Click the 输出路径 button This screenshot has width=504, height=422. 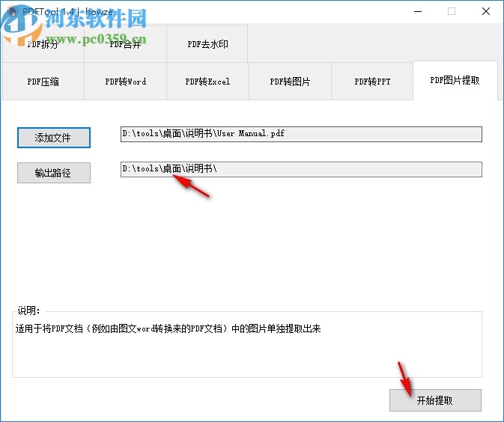pos(54,173)
